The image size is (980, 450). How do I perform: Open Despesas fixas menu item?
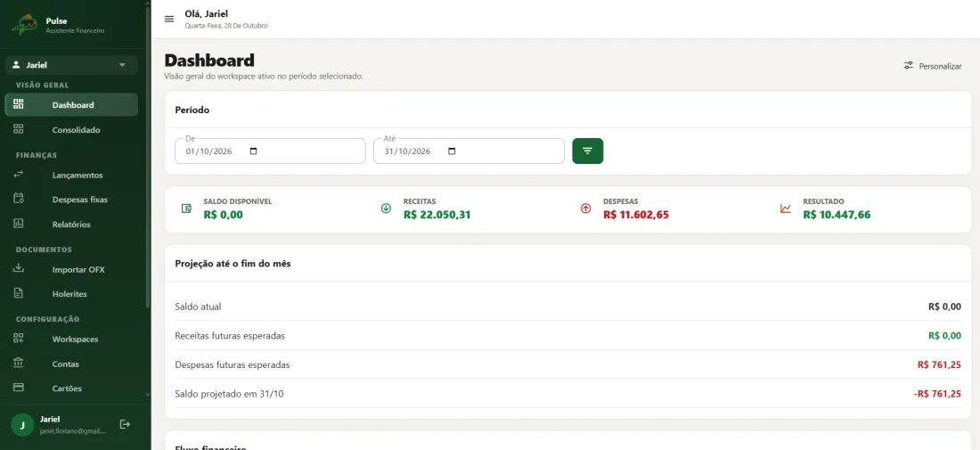coord(71,200)
